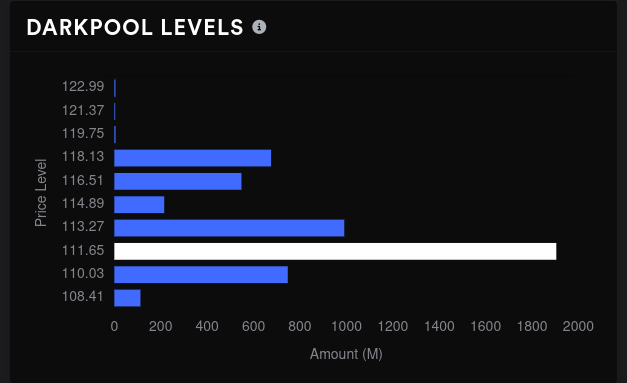The height and width of the screenshot is (383, 627).
Task: Click the thin 119.75 price level bar
Action: point(115,135)
